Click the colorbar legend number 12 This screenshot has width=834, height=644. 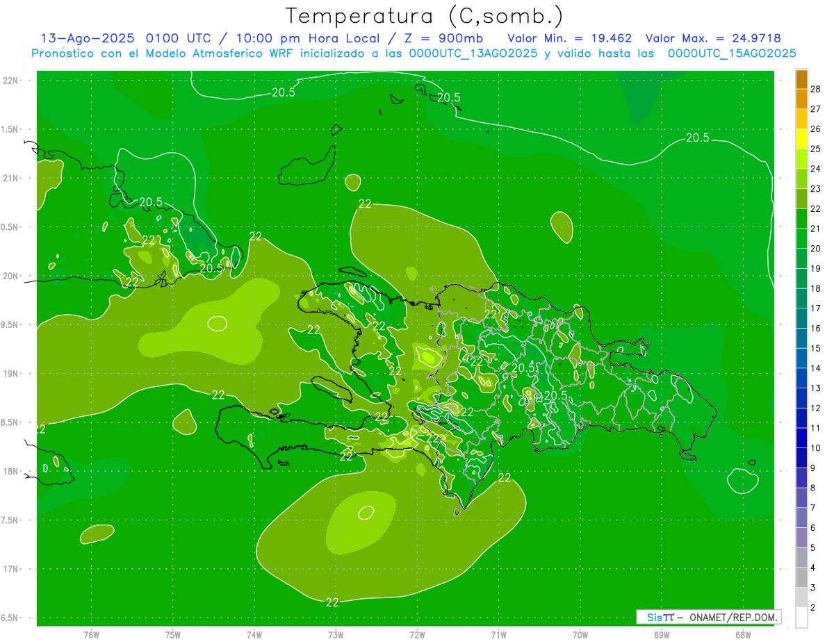tap(816, 408)
